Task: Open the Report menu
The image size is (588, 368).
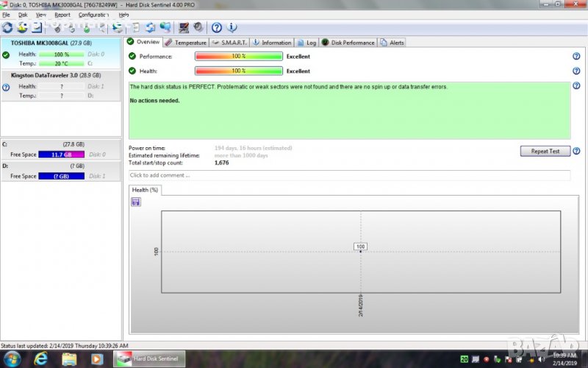Action: coord(62,15)
